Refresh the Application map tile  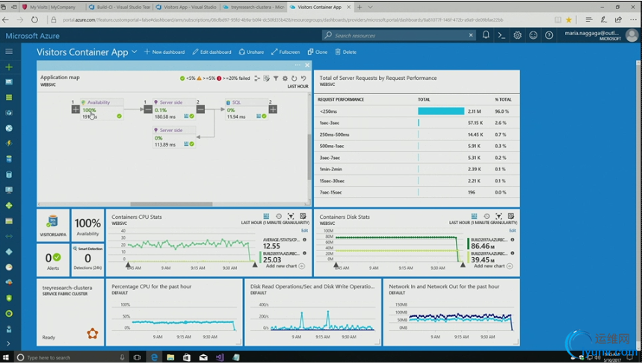pyautogui.click(x=294, y=78)
